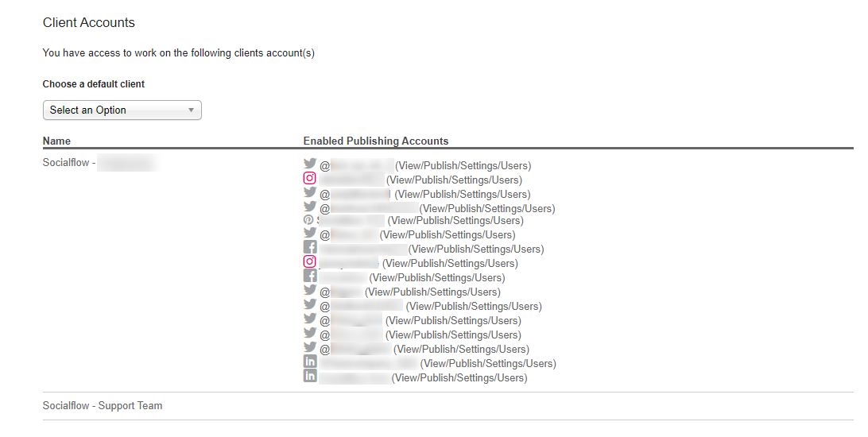Screen dimensions: 868x437
Task: Click the first "Socialflow -" client name with blurred text
Action: [x=99, y=163]
